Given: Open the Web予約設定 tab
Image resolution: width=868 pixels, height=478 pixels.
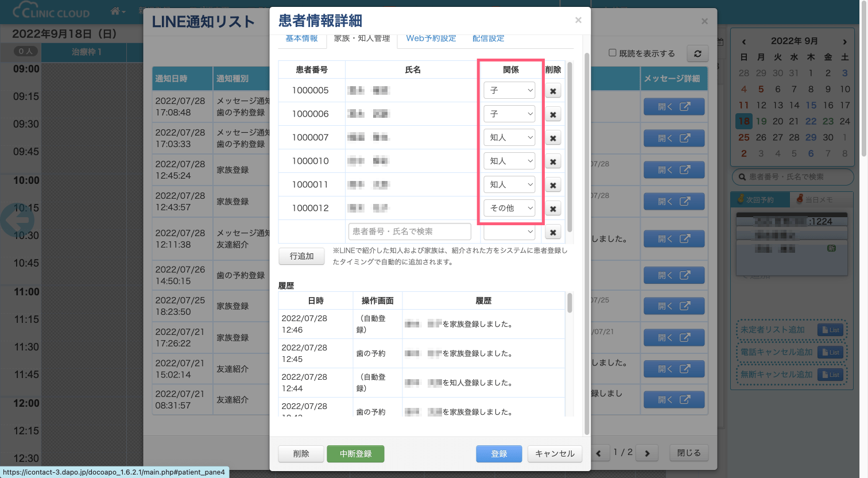Looking at the screenshot, I should (431, 38).
